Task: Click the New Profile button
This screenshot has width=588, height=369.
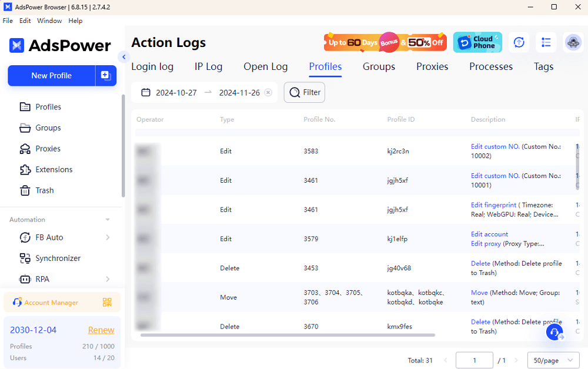Action: 52,75
